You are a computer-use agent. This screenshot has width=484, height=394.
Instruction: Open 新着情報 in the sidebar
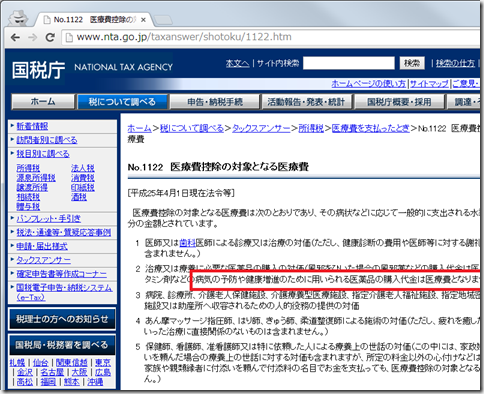32,126
